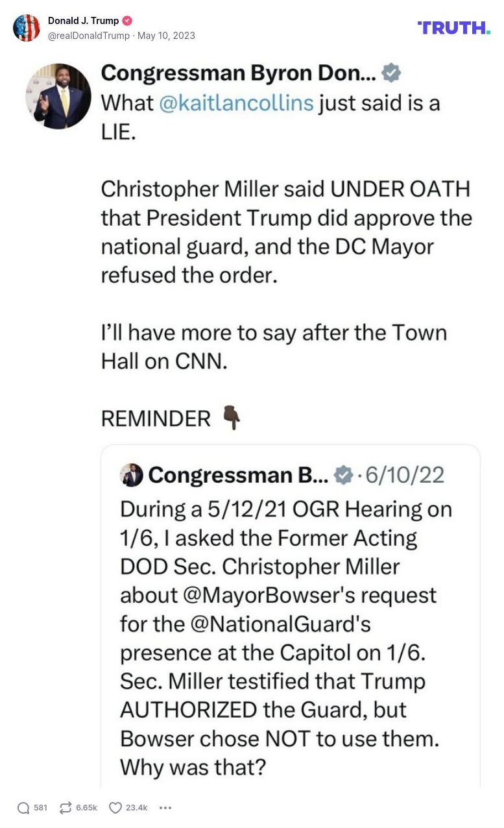Click the May 10, 2023 timestamp
The width and height of the screenshot is (504, 828).
(x=166, y=36)
